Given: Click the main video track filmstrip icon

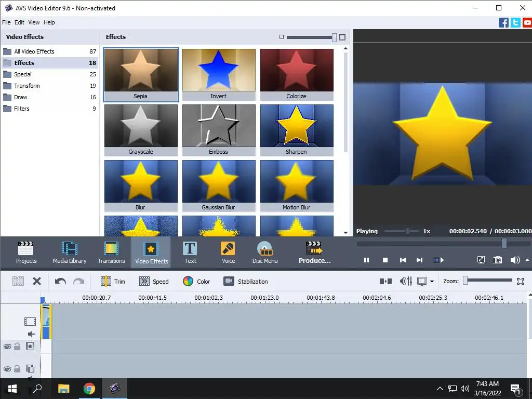Looking at the screenshot, I should point(30,321).
